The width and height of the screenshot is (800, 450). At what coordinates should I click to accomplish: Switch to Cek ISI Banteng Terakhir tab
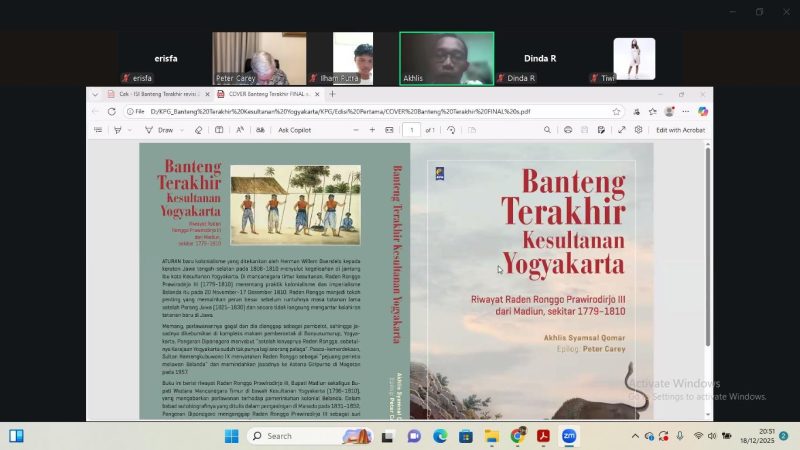point(150,94)
